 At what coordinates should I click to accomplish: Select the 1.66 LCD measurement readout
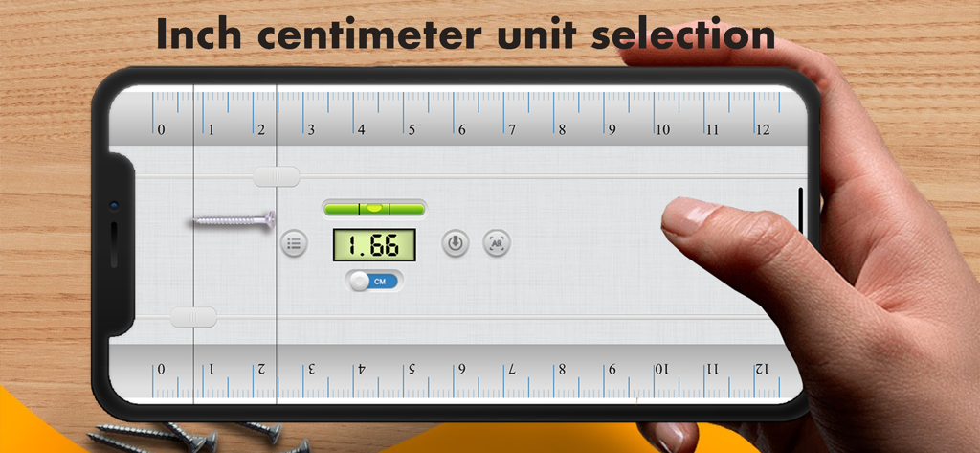pos(374,244)
